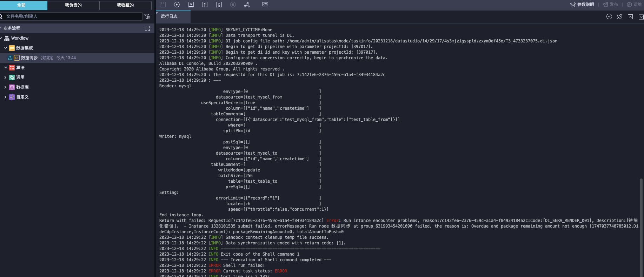
Task: Click the 发布 publish button
Action: click(610, 5)
